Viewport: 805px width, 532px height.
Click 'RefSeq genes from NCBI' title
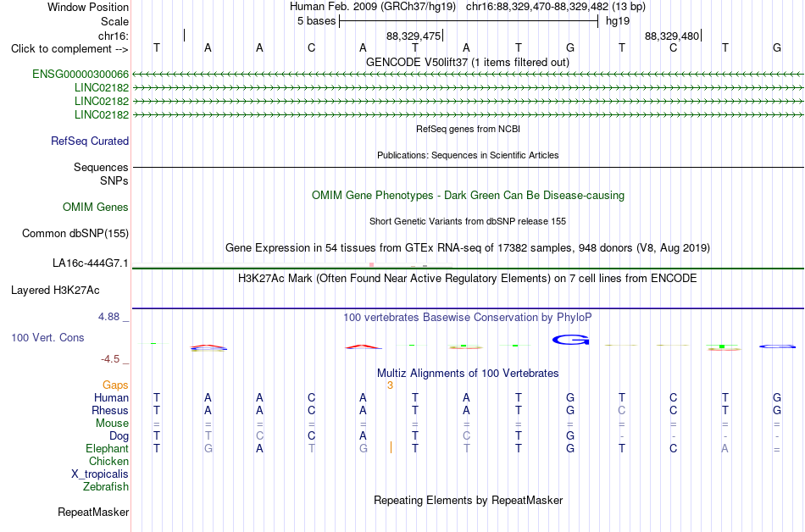click(468, 129)
